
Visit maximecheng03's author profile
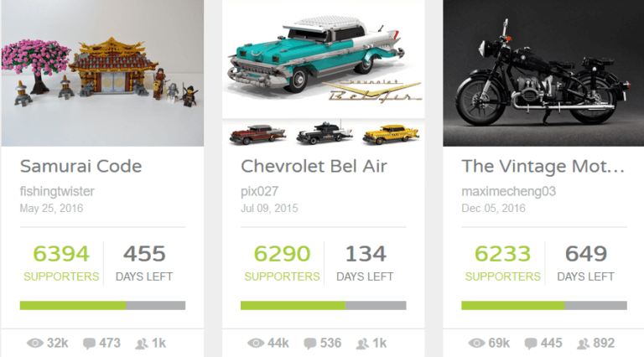[x=509, y=191]
